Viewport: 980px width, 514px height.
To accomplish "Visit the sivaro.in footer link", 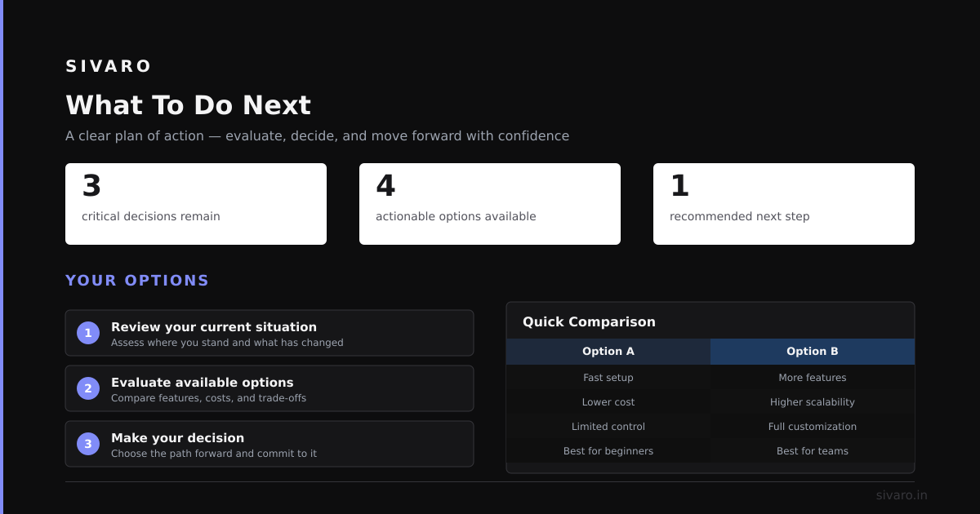I will (x=902, y=495).
